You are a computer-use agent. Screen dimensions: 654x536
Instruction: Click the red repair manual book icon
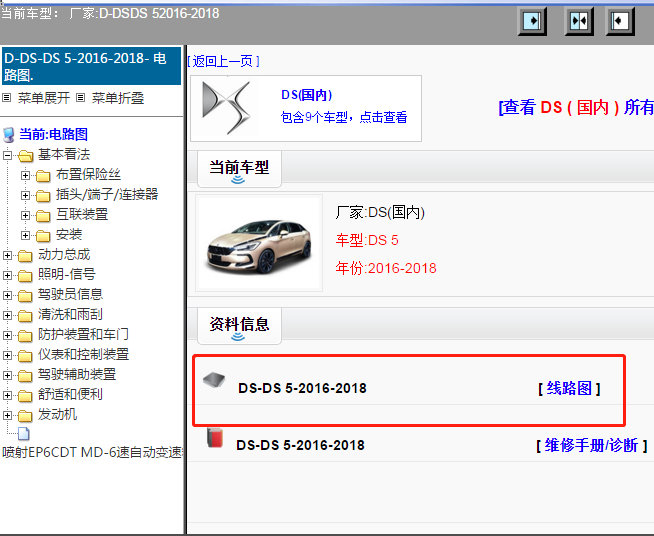214,439
